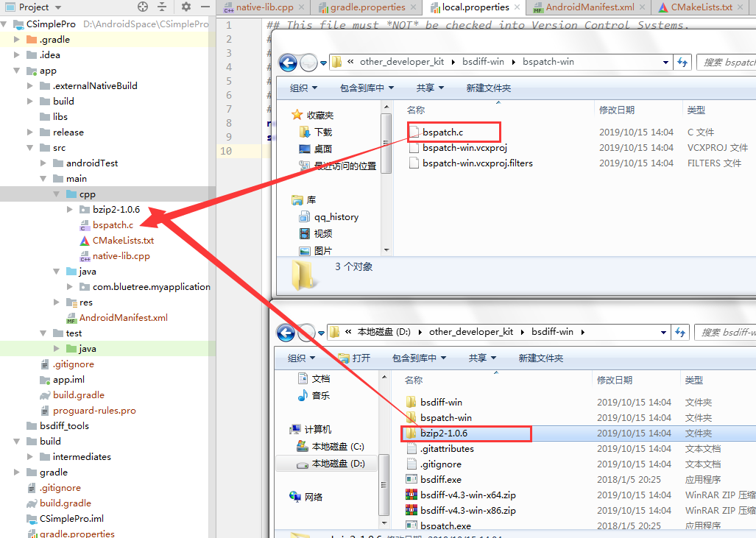This screenshot has width=756, height=538.
Task: Click the collapse-all icon in the Project panel
Action: point(160,7)
